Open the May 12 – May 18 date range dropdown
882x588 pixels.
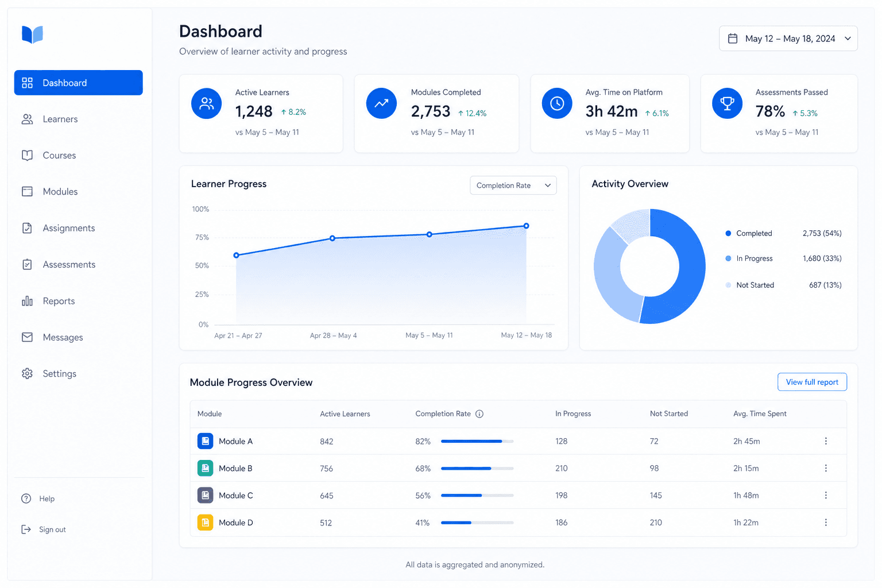pos(788,38)
